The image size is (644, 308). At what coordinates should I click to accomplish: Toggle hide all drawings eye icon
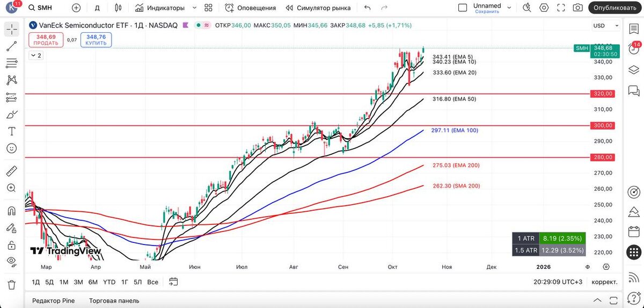point(12,262)
